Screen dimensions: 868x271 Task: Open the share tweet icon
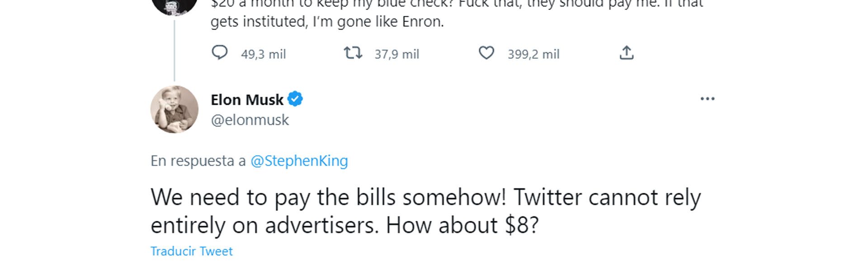coord(626,53)
